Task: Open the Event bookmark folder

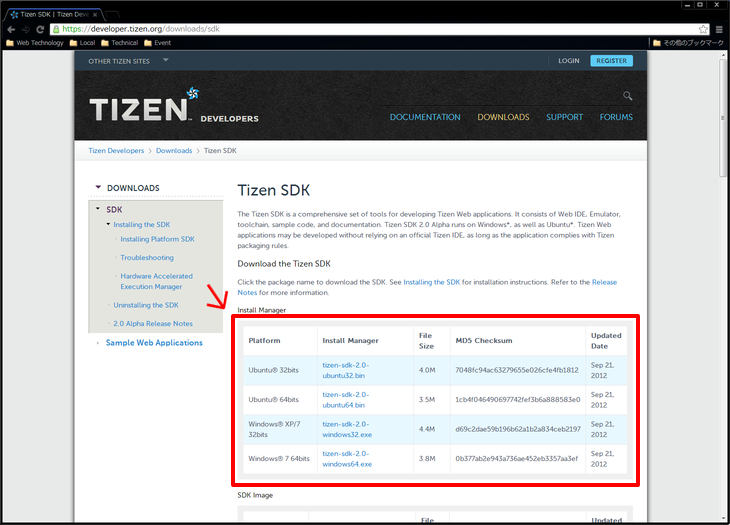Action: (157, 43)
